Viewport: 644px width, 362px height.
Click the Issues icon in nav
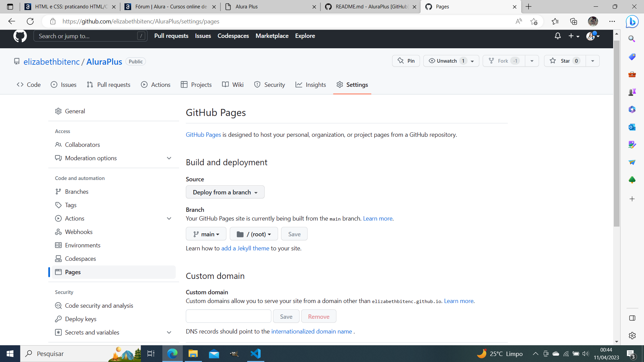pyautogui.click(x=53, y=84)
